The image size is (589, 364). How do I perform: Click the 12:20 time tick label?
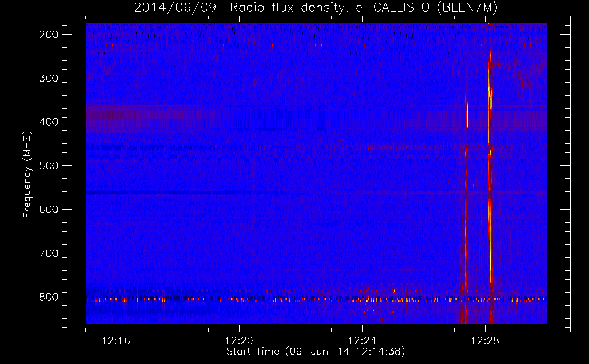(239, 341)
